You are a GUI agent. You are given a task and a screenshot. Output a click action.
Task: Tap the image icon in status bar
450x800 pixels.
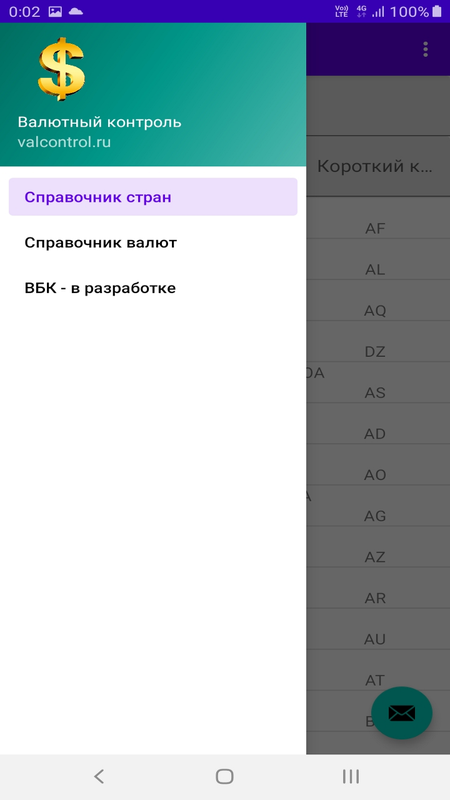point(55,11)
